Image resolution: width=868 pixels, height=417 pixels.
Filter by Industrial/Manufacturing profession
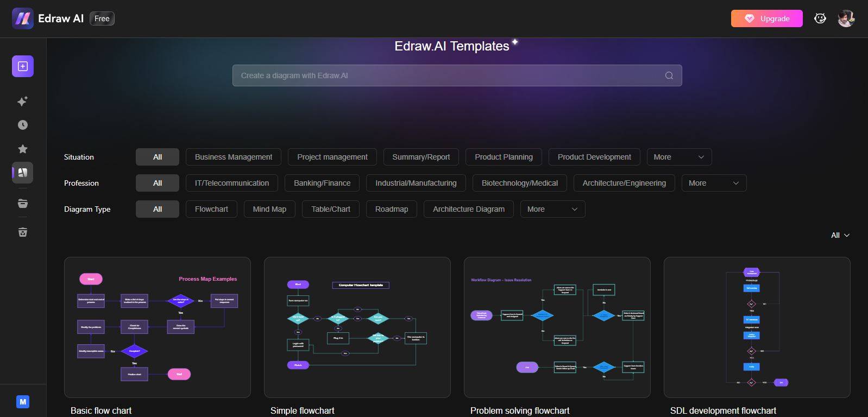tap(416, 183)
